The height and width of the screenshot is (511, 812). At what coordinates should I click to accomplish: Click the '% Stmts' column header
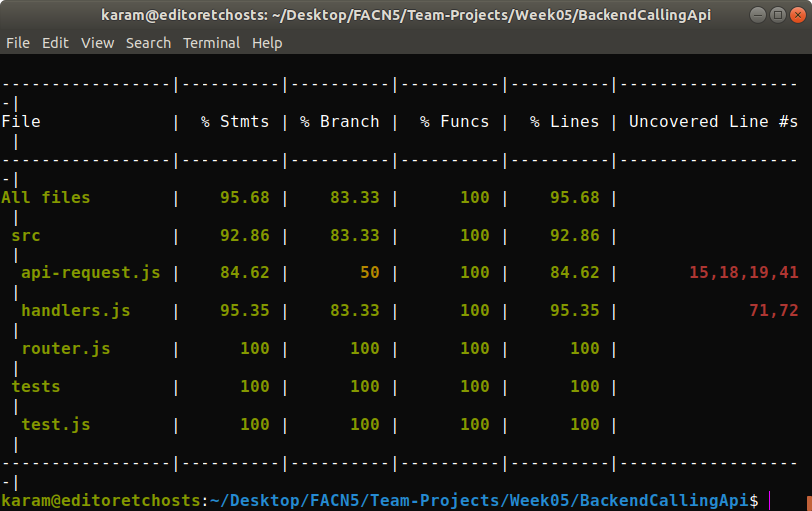(x=235, y=122)
